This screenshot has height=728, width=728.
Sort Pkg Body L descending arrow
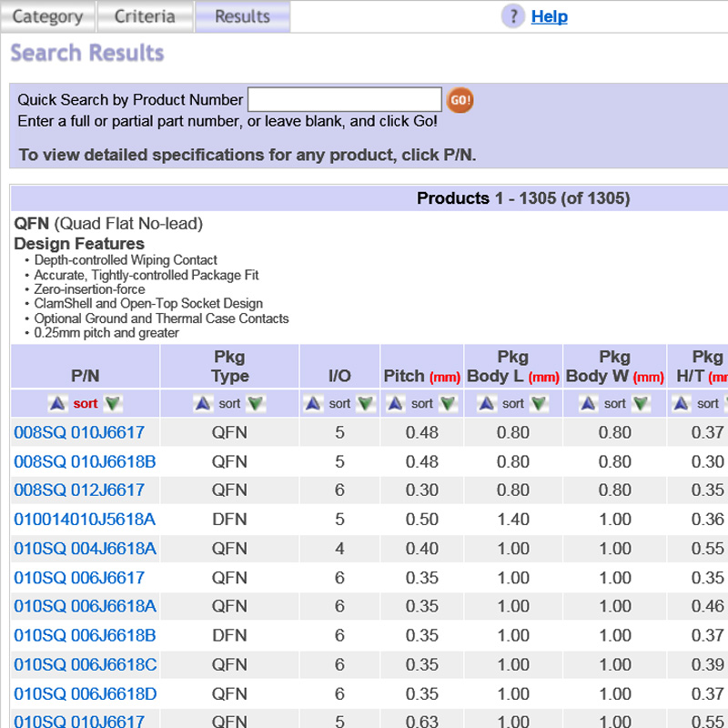pos(539,403)
